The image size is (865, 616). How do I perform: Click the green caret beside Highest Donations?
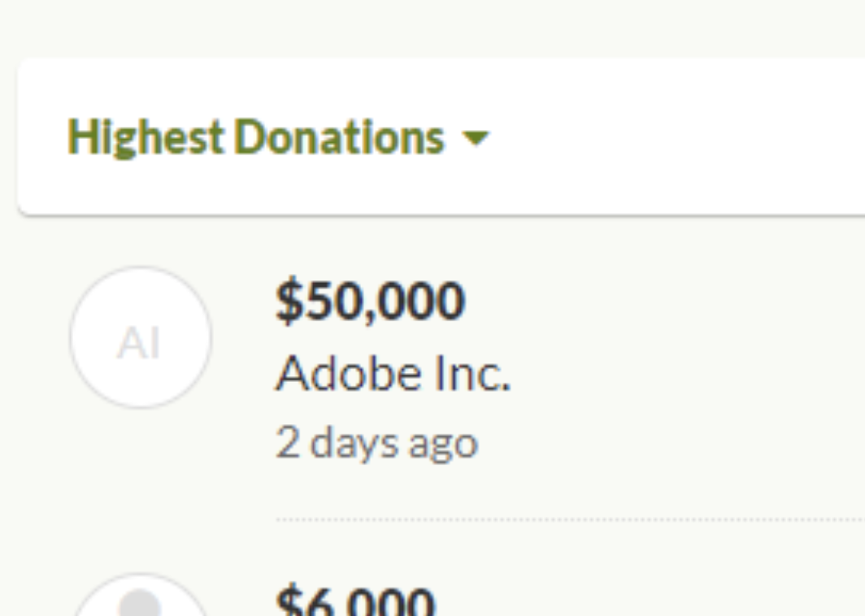(476, 138)
